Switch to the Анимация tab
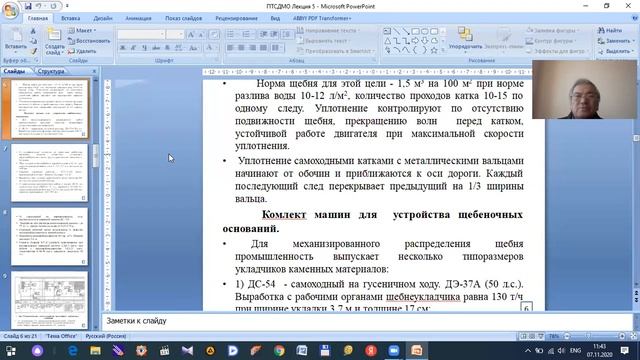 138,18
